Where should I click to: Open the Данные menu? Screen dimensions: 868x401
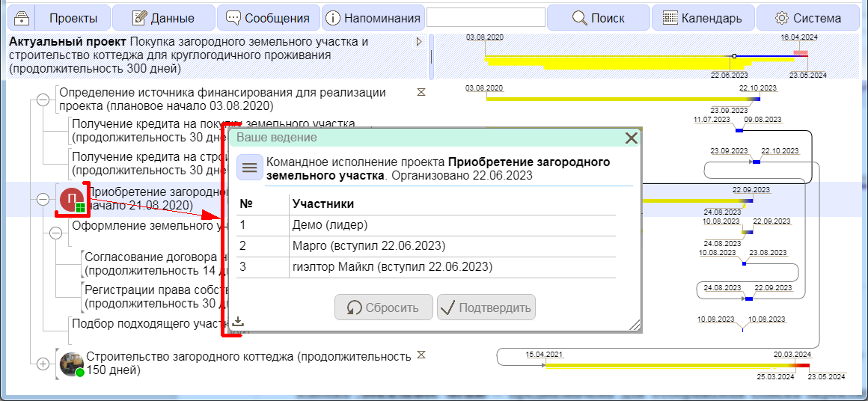[163, 18]
